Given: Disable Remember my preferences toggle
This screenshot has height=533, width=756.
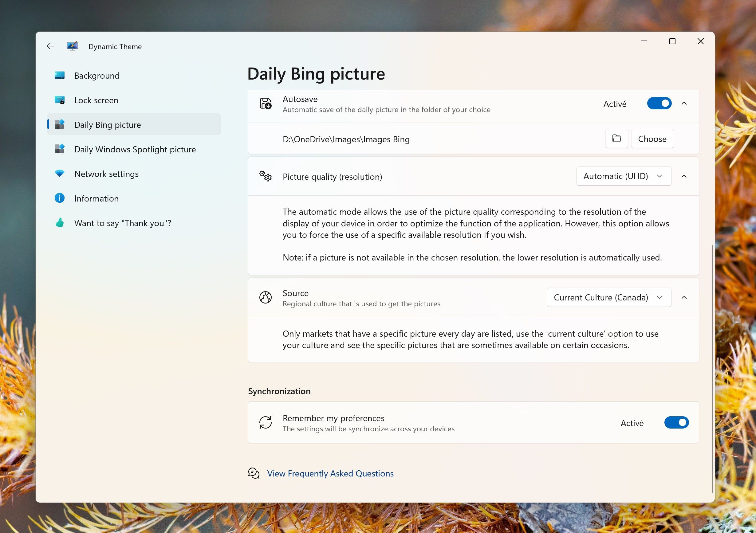Looking at the screenshot, I should click(x=677, y=423).
